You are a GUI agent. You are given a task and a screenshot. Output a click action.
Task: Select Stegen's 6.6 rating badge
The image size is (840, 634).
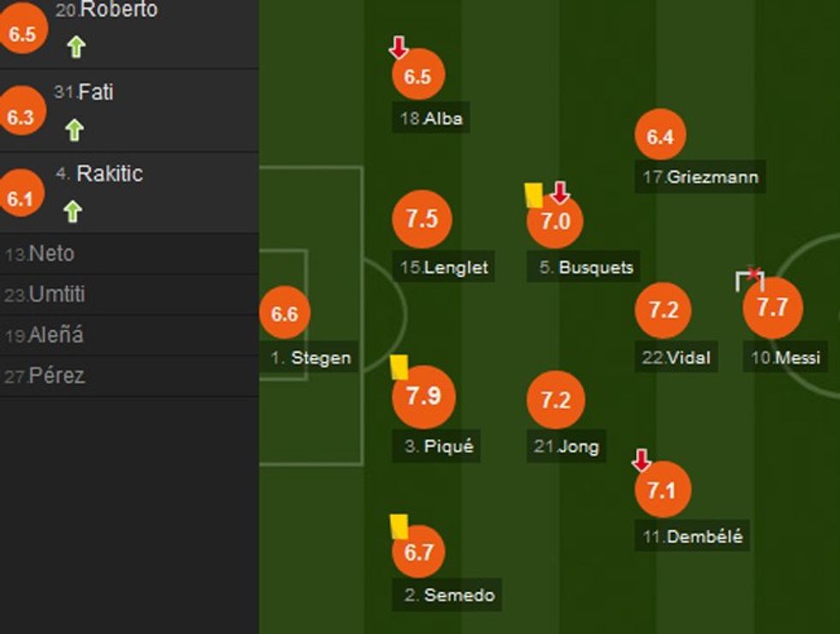coord(287,314)
